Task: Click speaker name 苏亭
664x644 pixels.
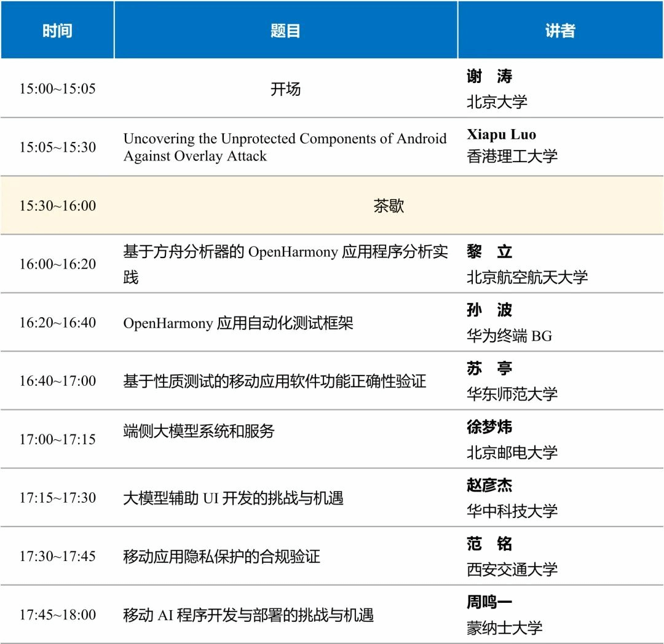Action: [x=489, y=369]
